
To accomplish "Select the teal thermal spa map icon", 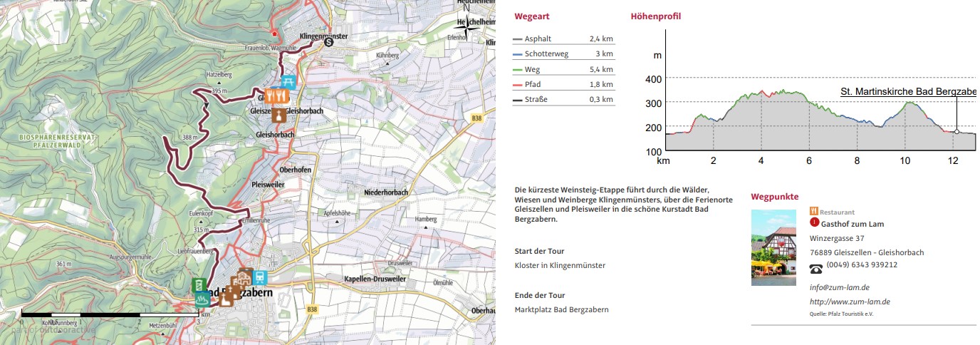I will (201, 301).
